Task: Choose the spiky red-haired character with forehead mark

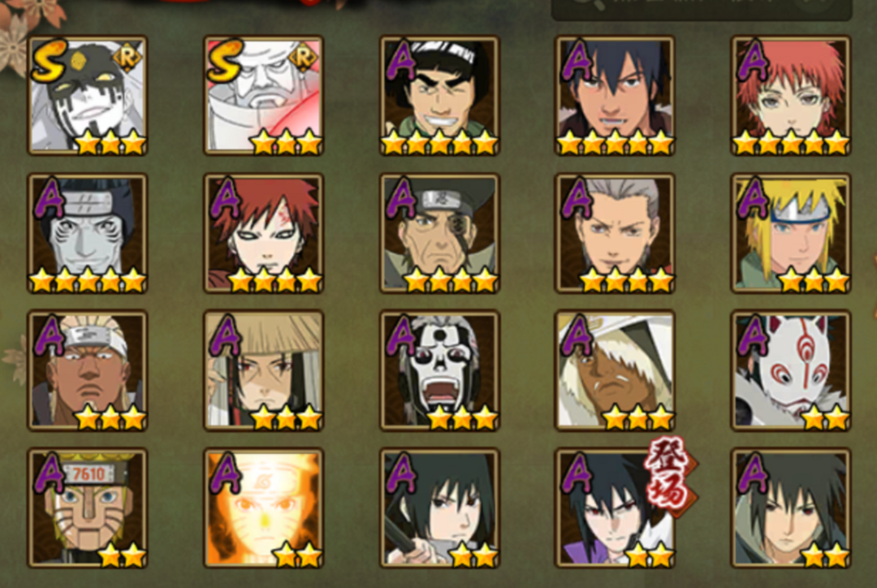Action: (x=263, y=233)
